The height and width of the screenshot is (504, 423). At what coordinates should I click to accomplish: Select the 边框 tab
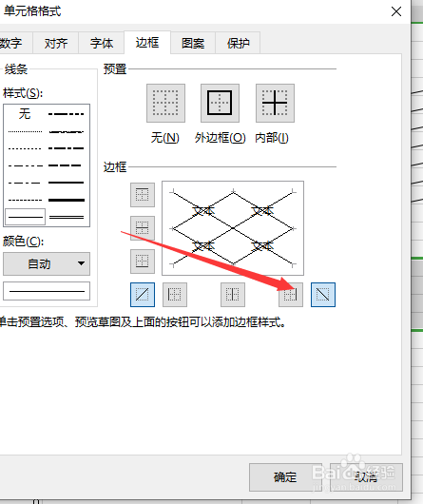coord(147,43)
